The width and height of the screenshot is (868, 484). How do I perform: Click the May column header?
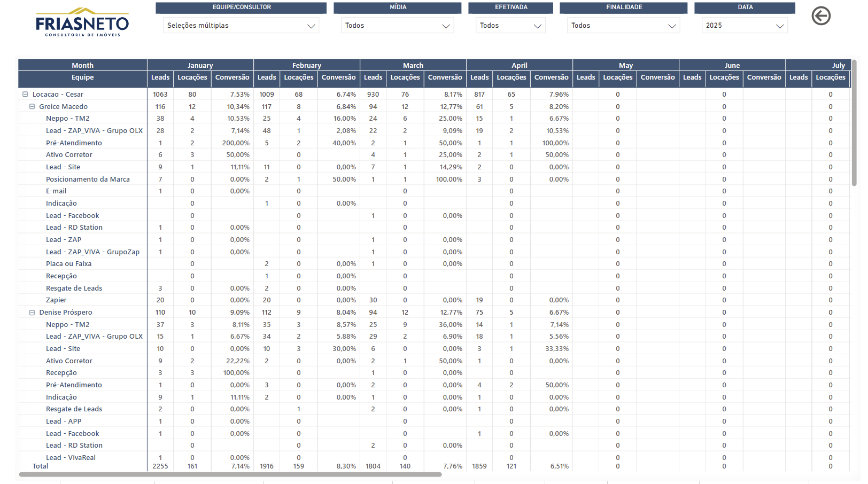click(626, 65)
